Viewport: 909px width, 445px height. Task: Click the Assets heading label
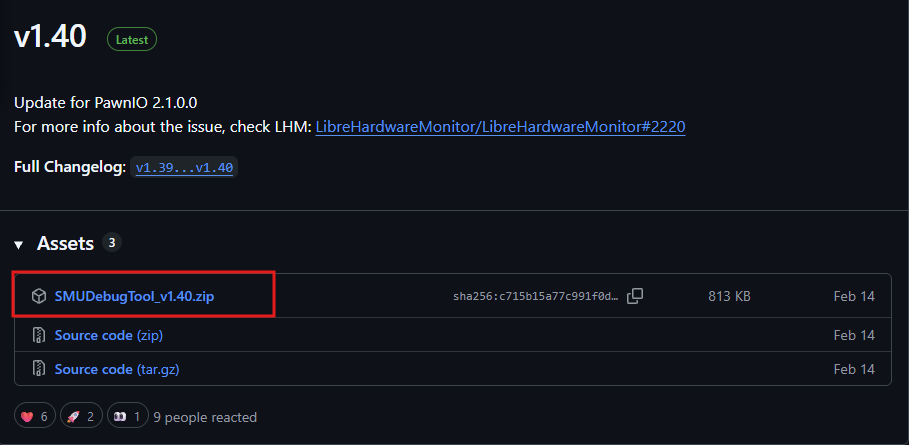(x=66, y=243)
